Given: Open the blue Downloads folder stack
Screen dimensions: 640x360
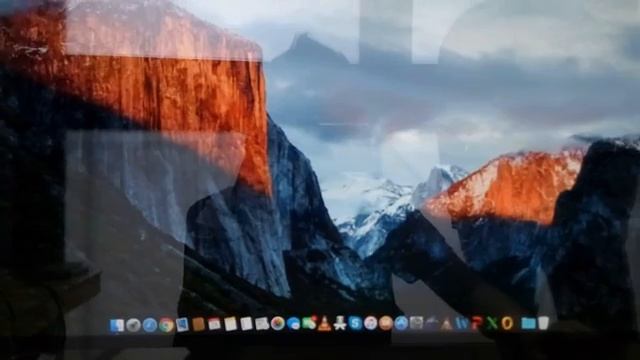Looking at the screenshot, I should [529, 324].
